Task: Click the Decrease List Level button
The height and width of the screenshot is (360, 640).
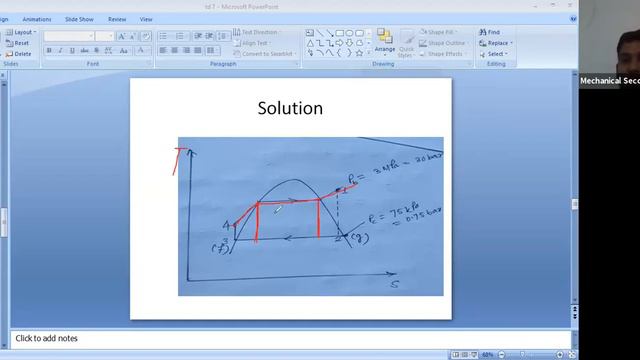Action: point(198,36)
